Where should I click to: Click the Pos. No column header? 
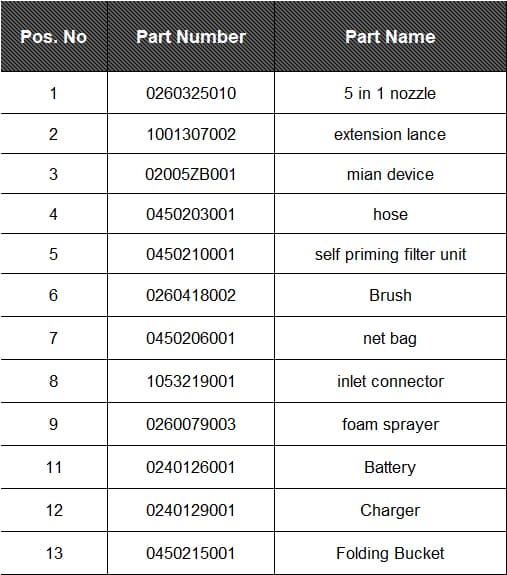point(54,37)
